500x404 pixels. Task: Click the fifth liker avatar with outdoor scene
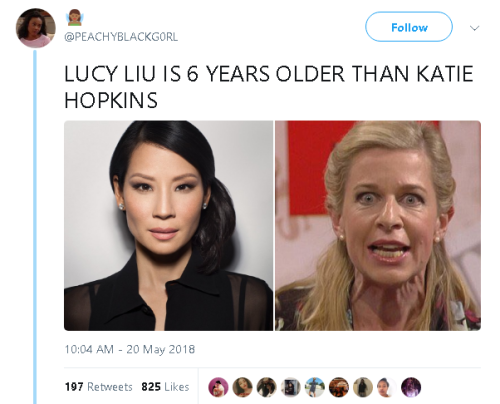tap(315, 387)
